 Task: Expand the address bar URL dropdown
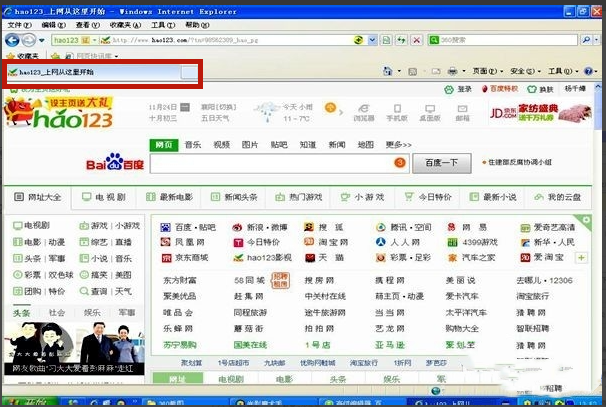point(372,40)
